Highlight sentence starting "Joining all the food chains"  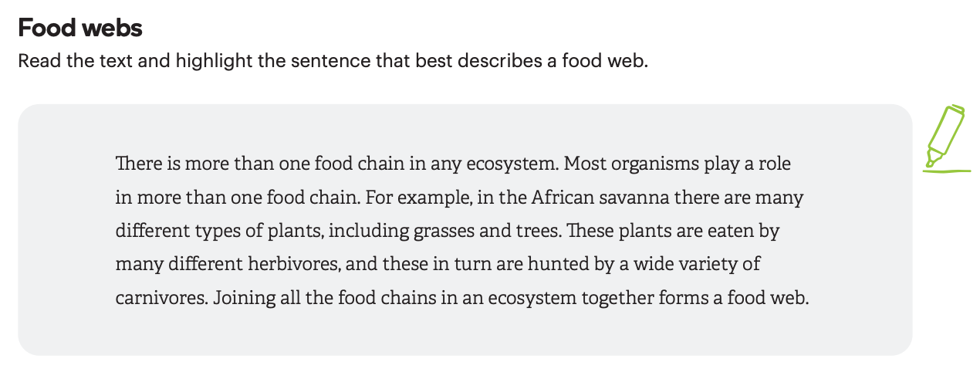[x=511, y=298]
